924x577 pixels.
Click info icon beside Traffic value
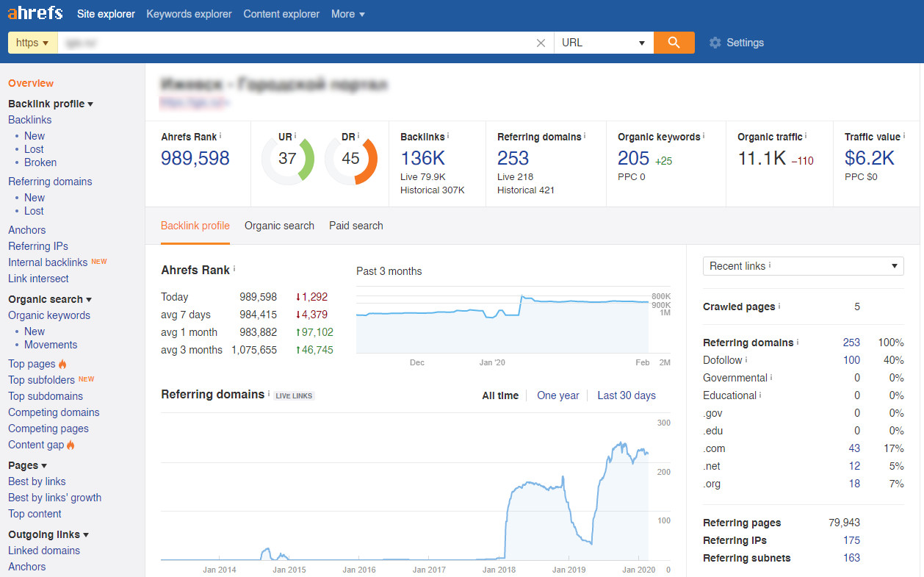904,136
